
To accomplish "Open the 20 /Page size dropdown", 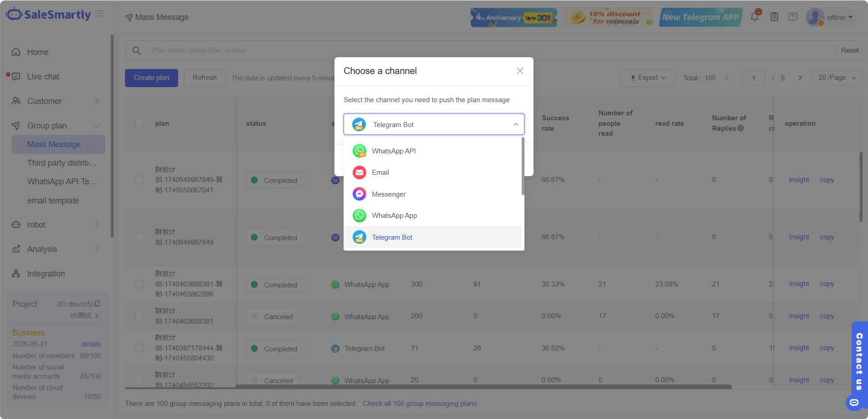I will (x=837, y=78).
